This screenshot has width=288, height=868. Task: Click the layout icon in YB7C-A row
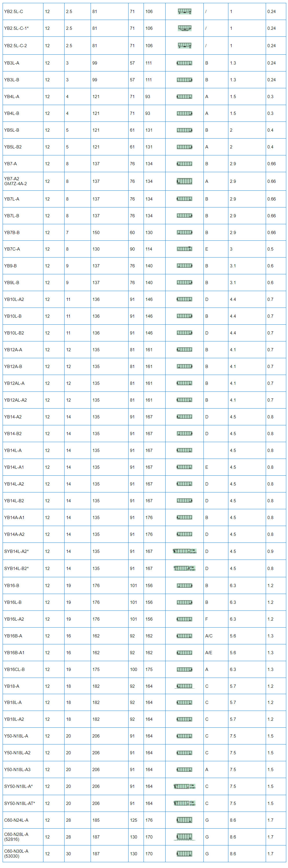tap(184, 249)
